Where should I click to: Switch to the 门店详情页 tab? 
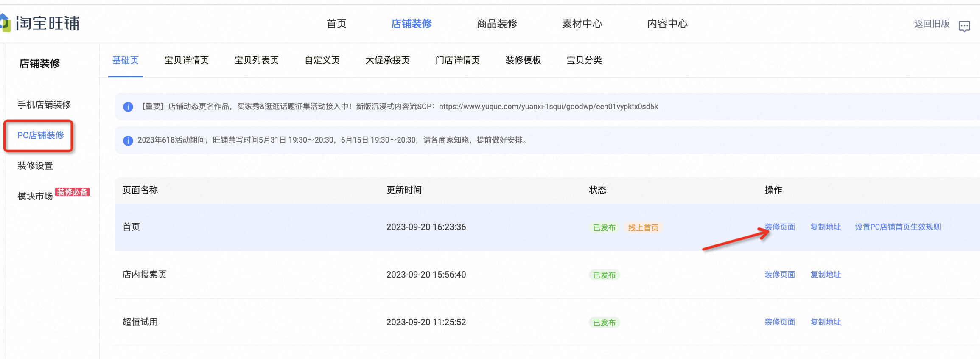pos(458,60)
